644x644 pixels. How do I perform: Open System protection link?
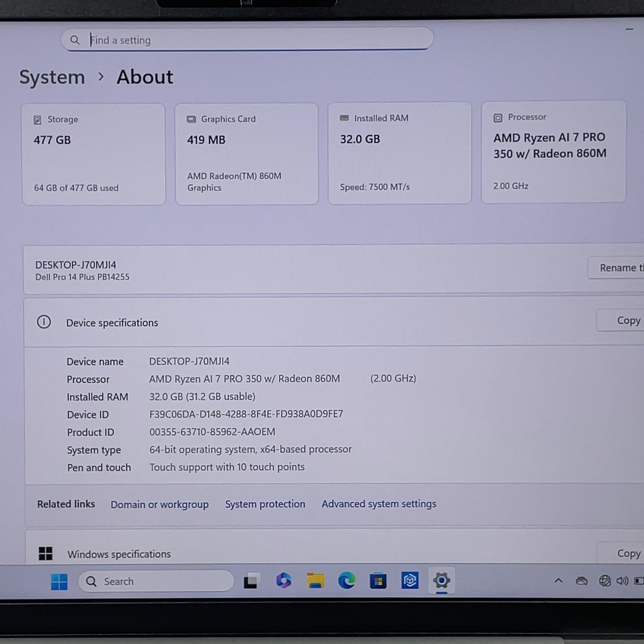(x=265, y=504)
